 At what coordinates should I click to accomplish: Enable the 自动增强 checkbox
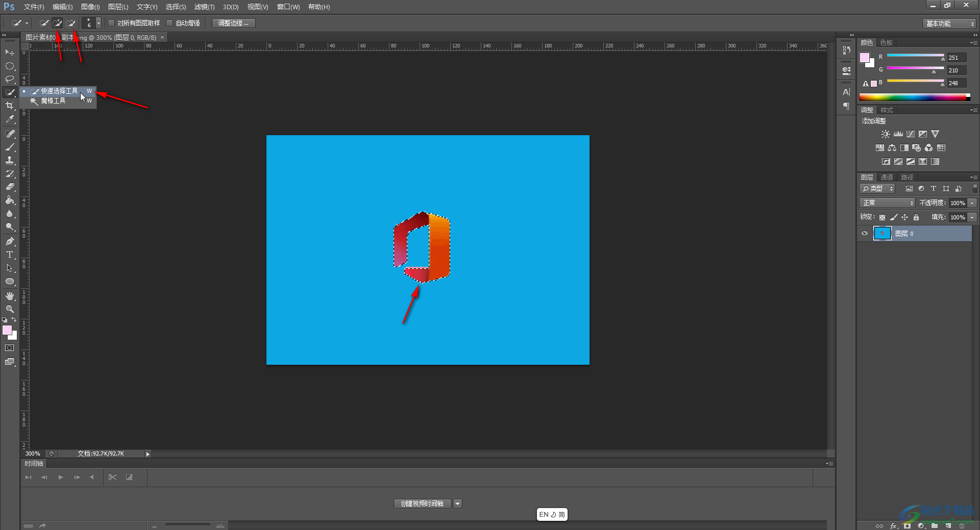(x=170, y=23)
